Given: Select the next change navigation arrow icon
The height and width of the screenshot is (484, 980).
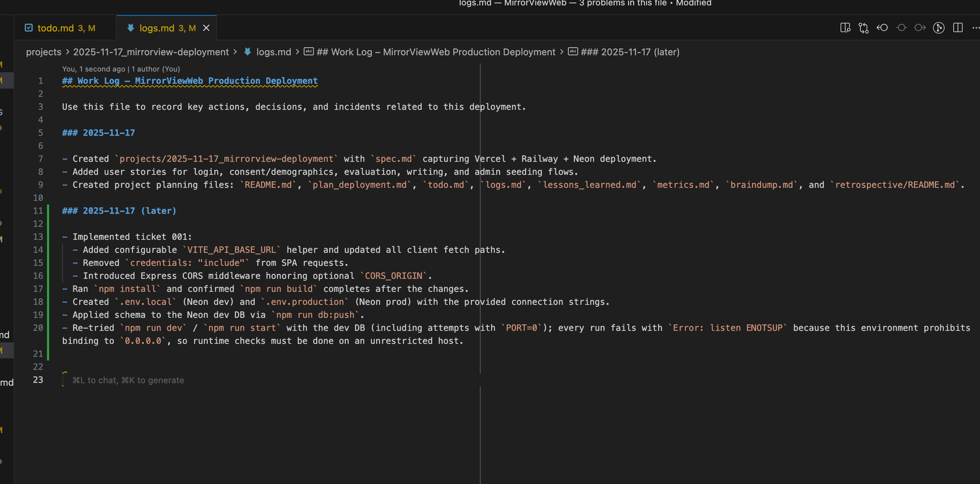Looking at the screenshot, I should point(920,28).
